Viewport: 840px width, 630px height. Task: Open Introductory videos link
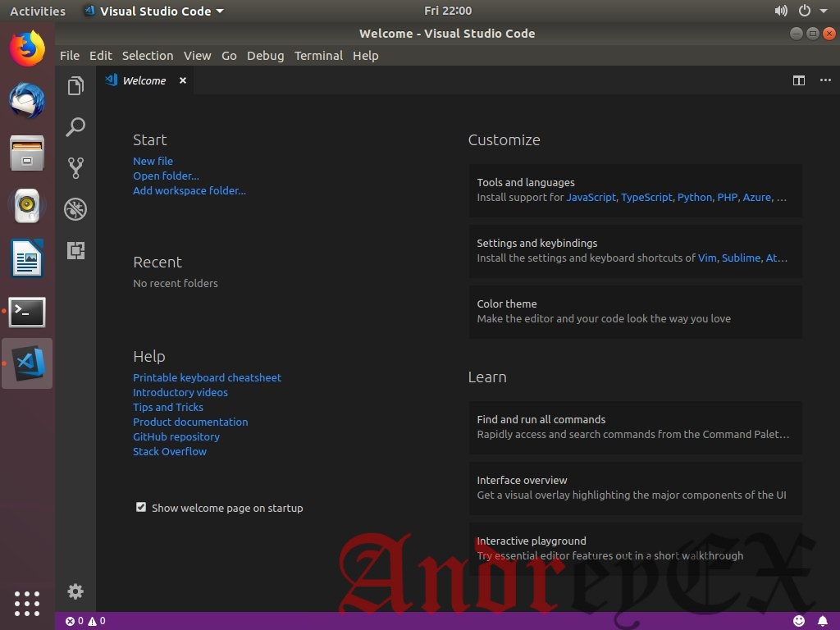click(180, 393)
